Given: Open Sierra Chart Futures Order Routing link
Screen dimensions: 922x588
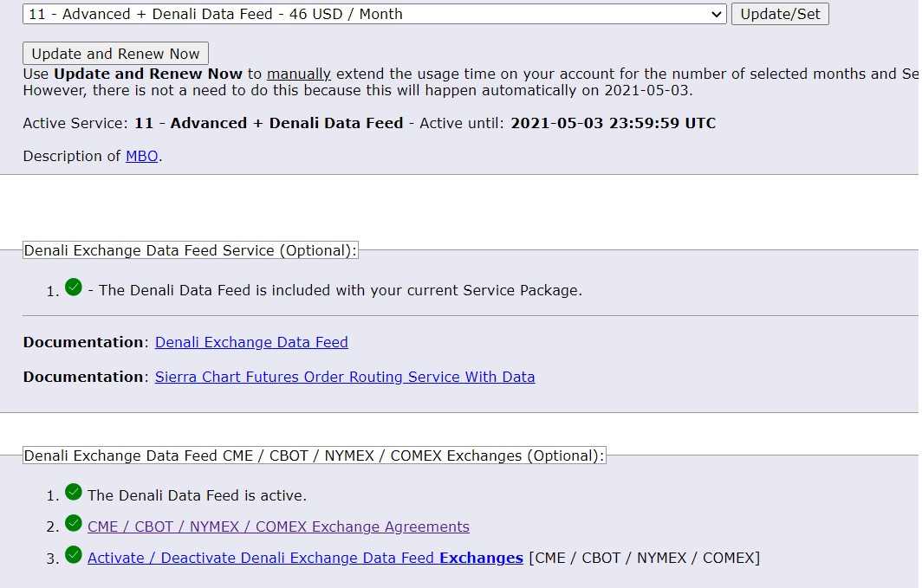Looking at the screenshot, I should coord(345,378).
